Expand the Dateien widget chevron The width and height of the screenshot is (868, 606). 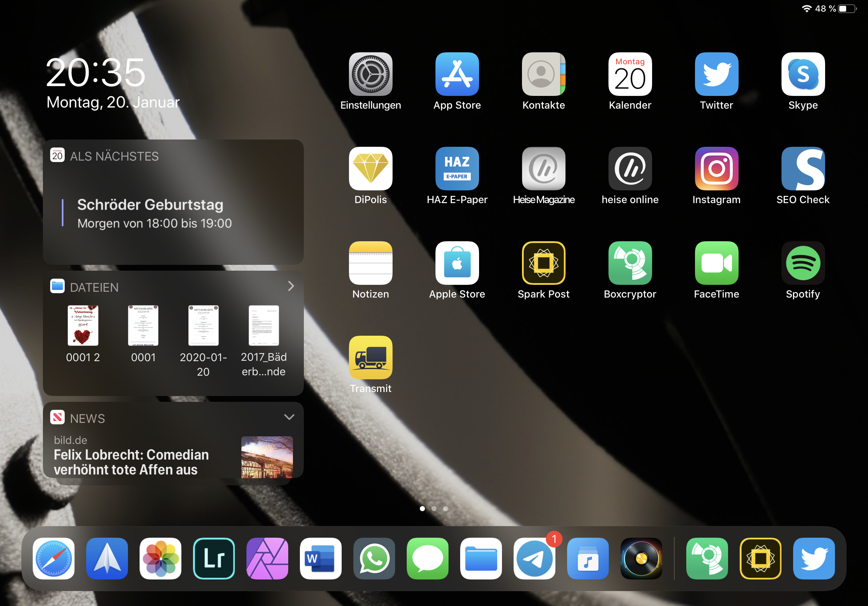tap(291, 286)
